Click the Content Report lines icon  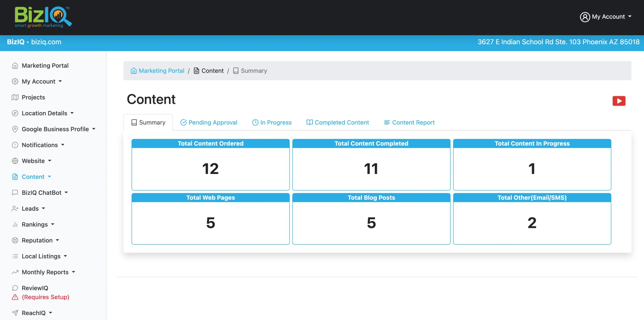(387, 122)
